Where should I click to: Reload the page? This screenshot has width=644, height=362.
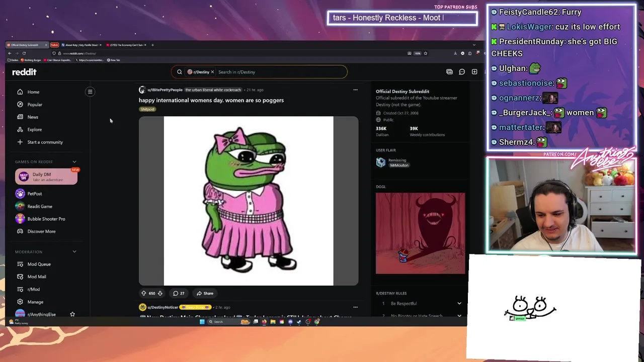coord(24,53)
